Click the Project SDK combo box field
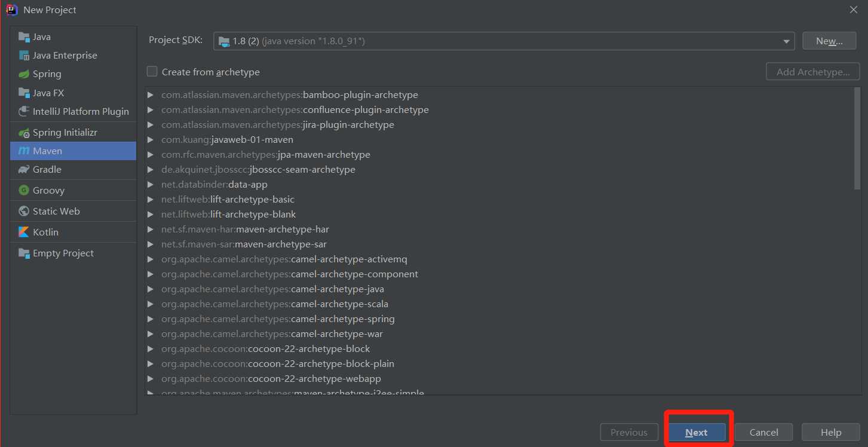Screen dimensions: 868x447 tap(504, 41)
